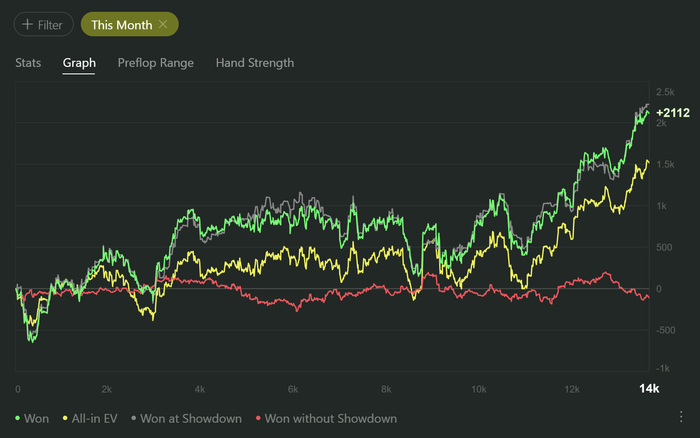Viewport: 700px width, 438px height.
Task: Click the +2112 final result label
Action: pyautogui.click(x=673, y=113)
